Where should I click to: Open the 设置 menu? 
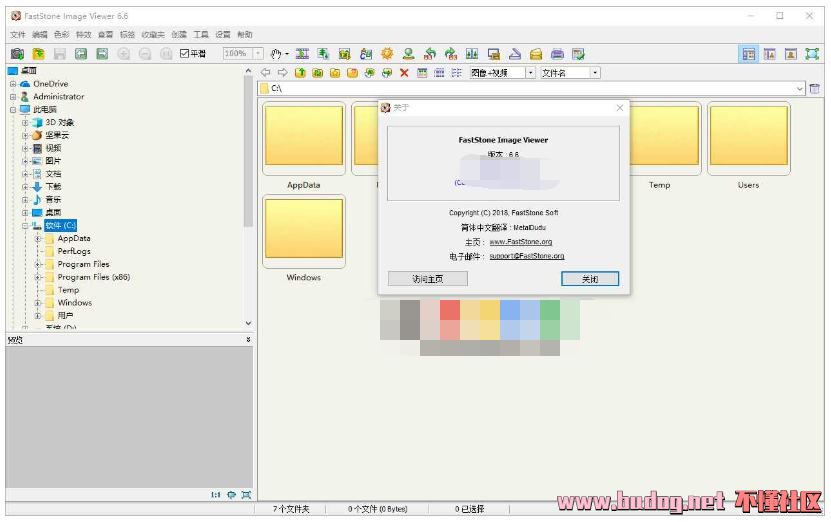[x=223, y=34]
